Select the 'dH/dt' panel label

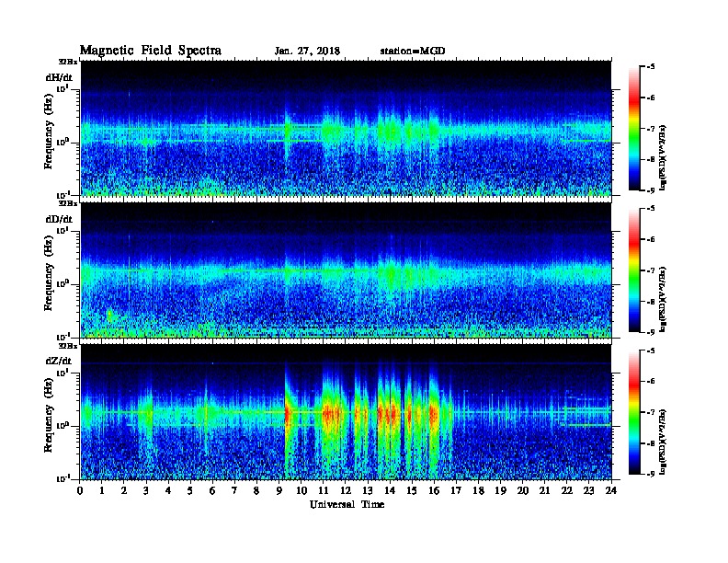(x=59, y=77)
